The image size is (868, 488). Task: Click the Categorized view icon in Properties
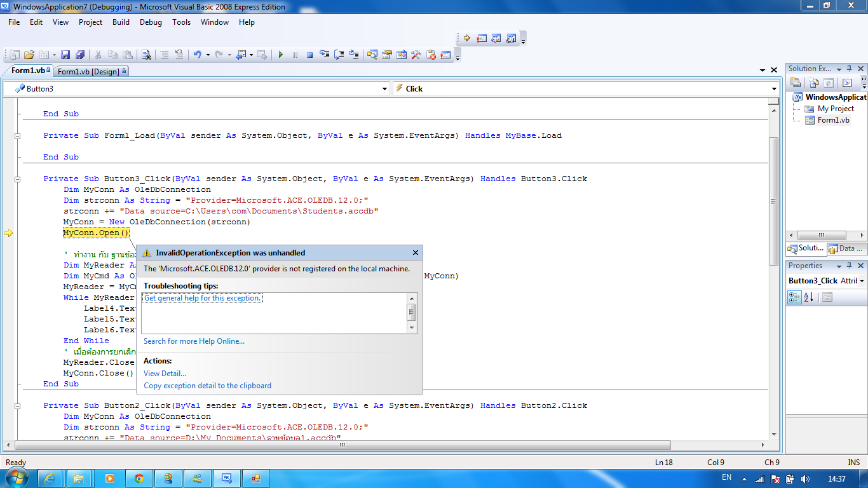tap(794, 297)
